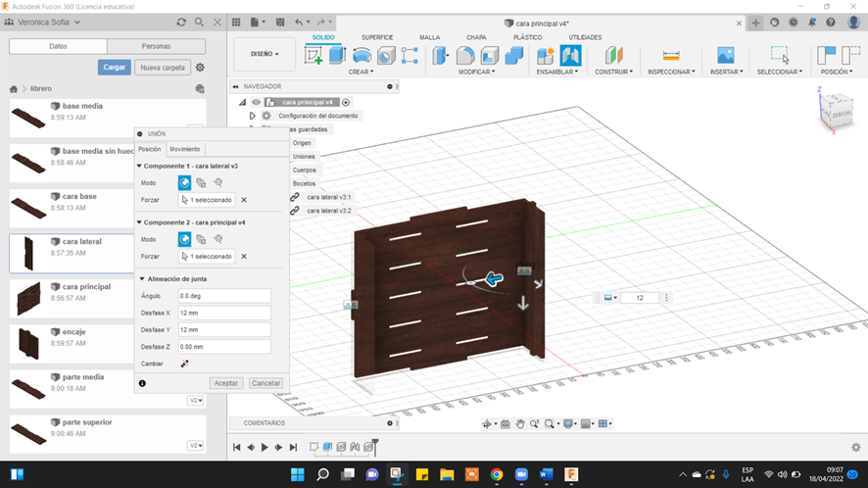Open the search icon in the data panel
This screenshot has height=488, width=868.
coord(200,22)
